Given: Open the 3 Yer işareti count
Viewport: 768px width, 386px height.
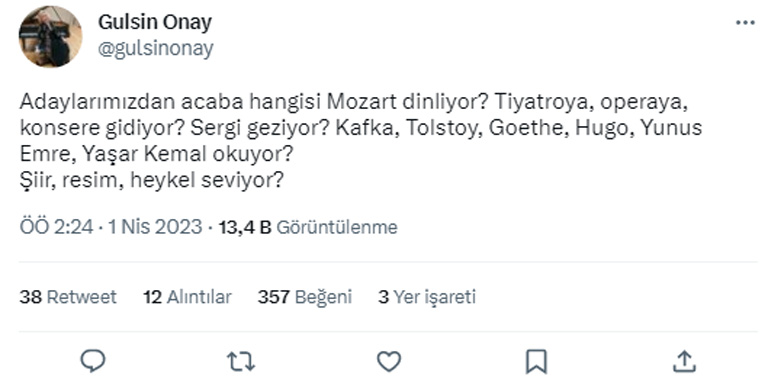Looking at the screenshot, I should [x=427, y=297].
